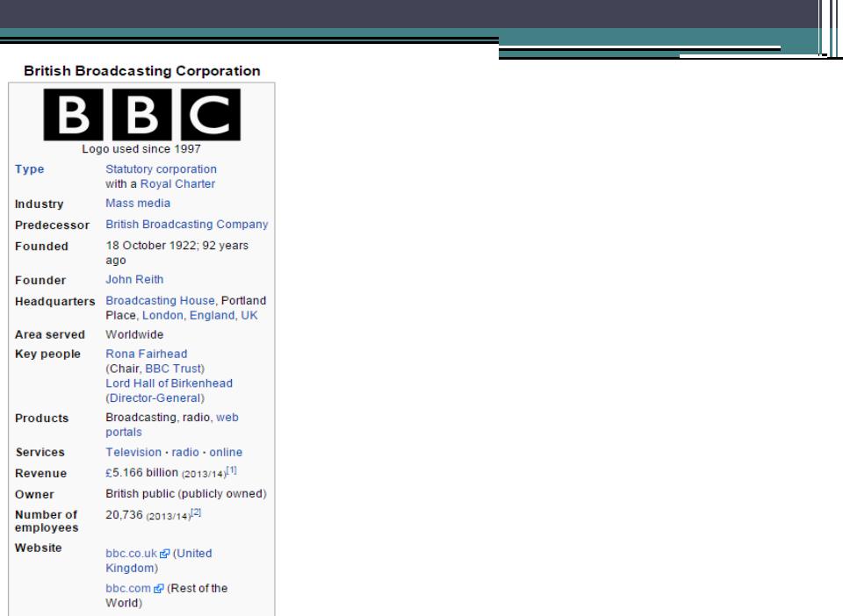Select the '18 October 1922' founded date

coord(150,246)
